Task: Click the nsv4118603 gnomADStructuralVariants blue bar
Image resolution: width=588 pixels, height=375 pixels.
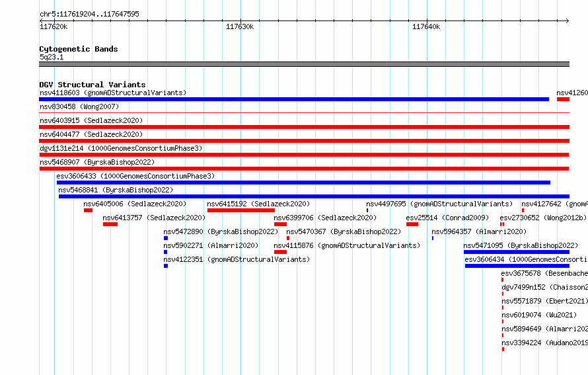Action: pyautogui.click(x=294, y=99)
